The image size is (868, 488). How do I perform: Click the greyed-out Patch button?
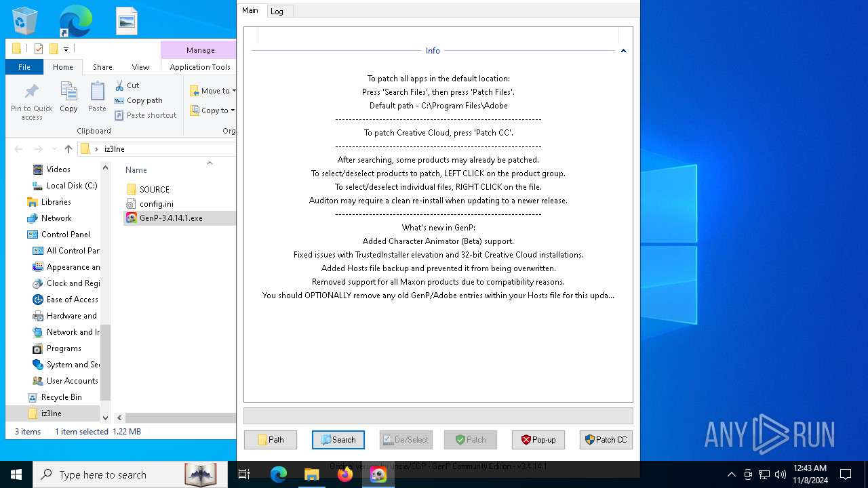[471, 440]
